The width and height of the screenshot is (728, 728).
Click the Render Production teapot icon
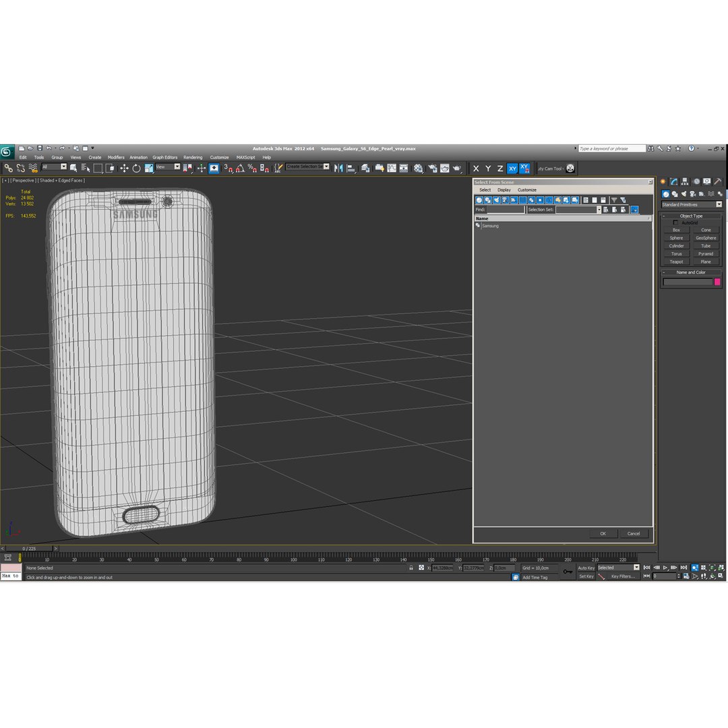457,168
